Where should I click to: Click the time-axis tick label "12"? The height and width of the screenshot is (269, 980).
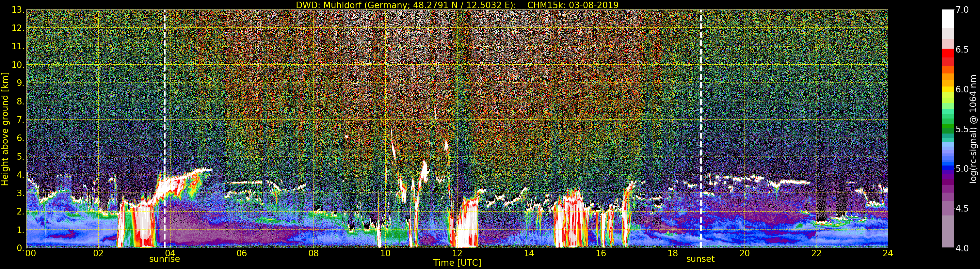457,253
